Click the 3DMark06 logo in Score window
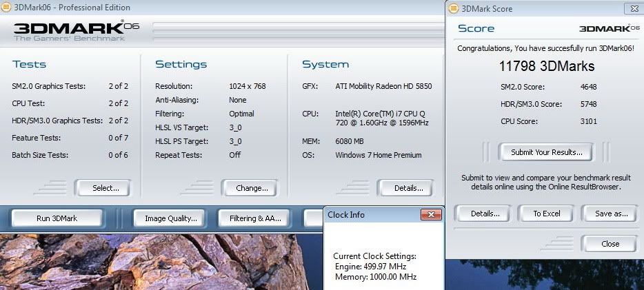Viewport: 644px width, 290px height. tap(610, 28)
